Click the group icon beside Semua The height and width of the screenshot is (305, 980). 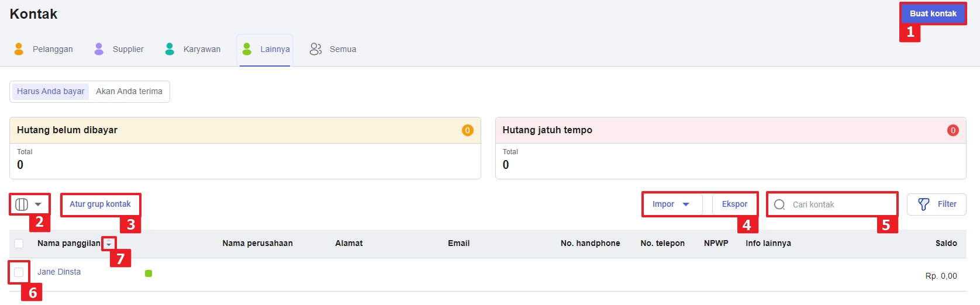tap(316, 49)
